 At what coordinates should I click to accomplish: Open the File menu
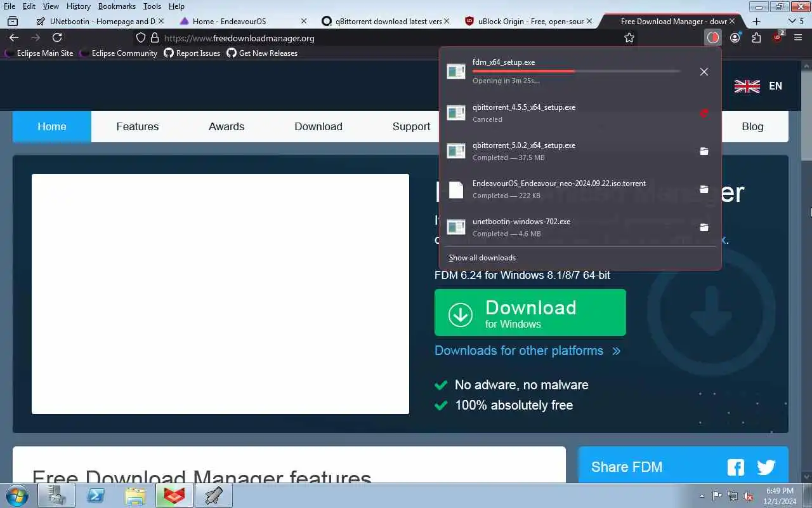point(10,6)
